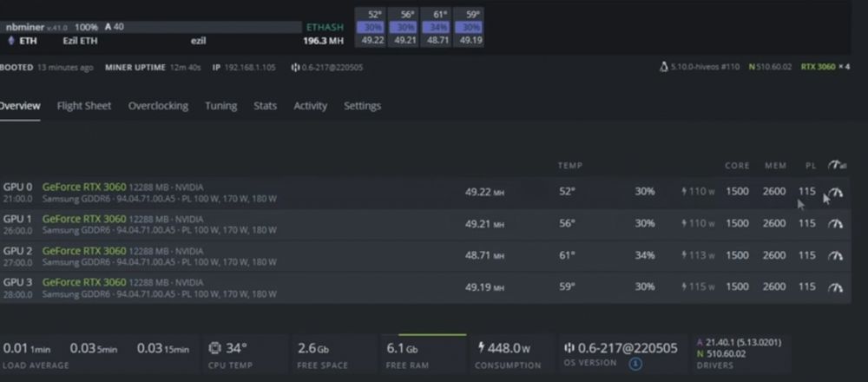Open the Flight Sheet tab

(x=84, y=106)
